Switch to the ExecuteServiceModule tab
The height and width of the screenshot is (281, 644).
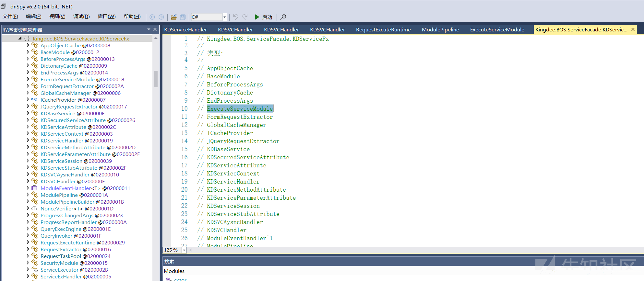(497, 29)
